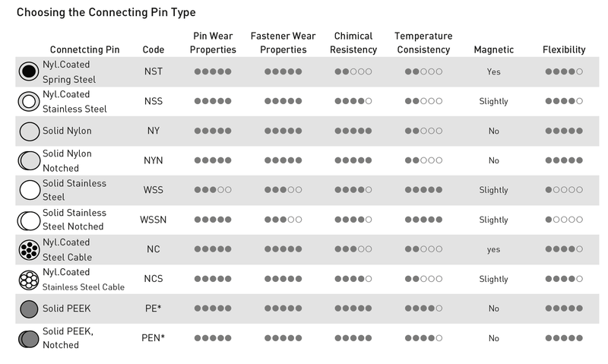
Task: Click the Magnetic 'Yes' value for NST
Action: click(493, 71)
